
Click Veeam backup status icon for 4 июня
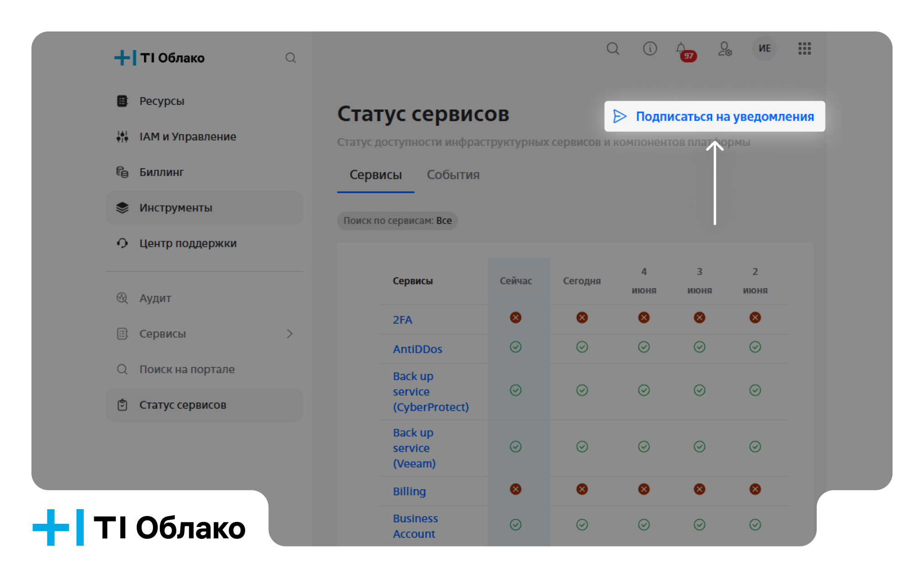pos(644,446)
